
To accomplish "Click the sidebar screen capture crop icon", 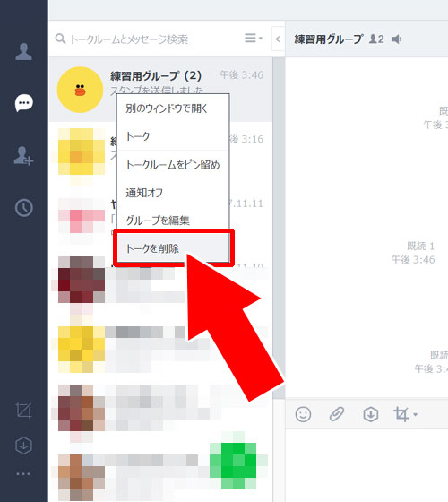I will pos(23,411).
